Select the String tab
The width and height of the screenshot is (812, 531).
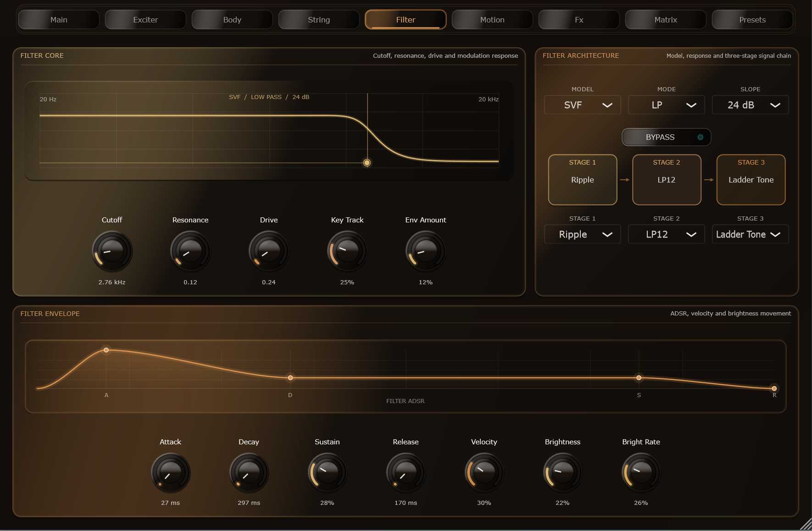[x=319, y=20]
